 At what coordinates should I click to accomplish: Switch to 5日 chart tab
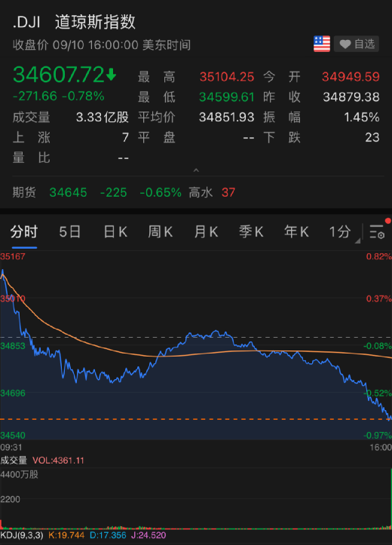tap(70, 232)
